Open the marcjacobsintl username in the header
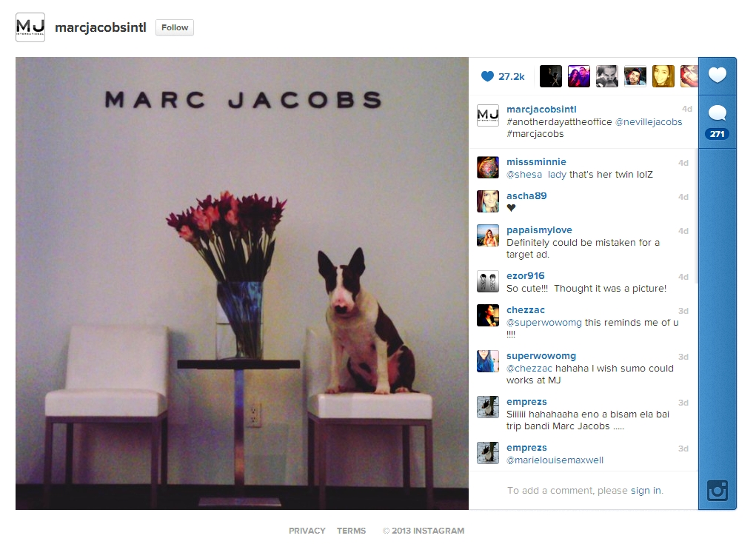Viewport: 756px width, 544px height. 100,27
